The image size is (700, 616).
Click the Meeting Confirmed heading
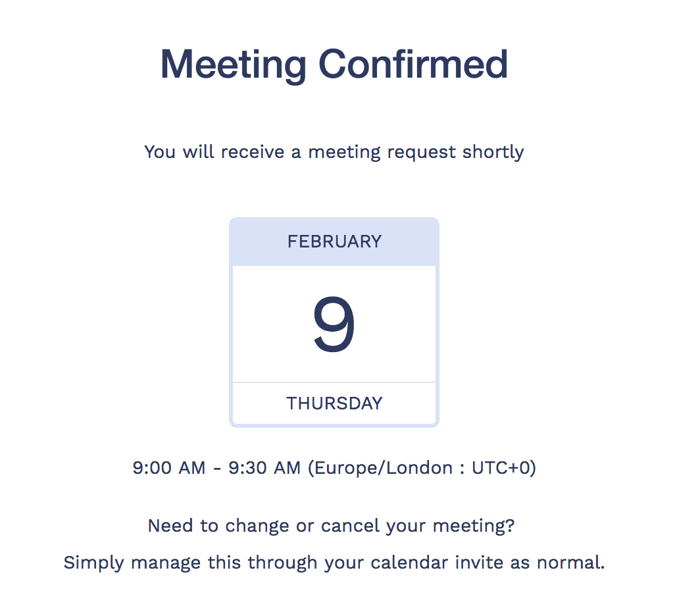(334, 64)
